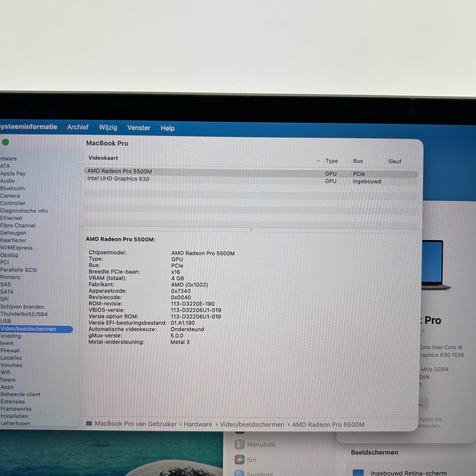Image resolution: width=476 pixels, height=476 pixels.
Task: Select Thunderbolt/USB4 in the sidebar
Action: pyautogui.click(x=24, y=314)
